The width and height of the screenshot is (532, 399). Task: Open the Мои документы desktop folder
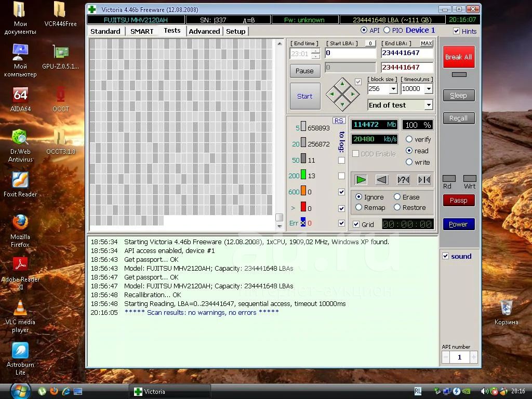pyautogui.click(x=20, y=18)
